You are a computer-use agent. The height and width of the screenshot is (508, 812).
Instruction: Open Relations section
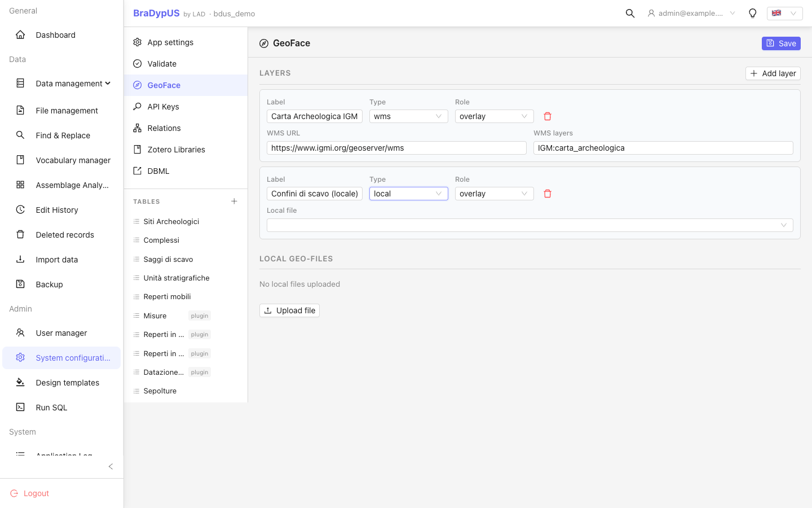pyautogui.click(x=186, y=128)
